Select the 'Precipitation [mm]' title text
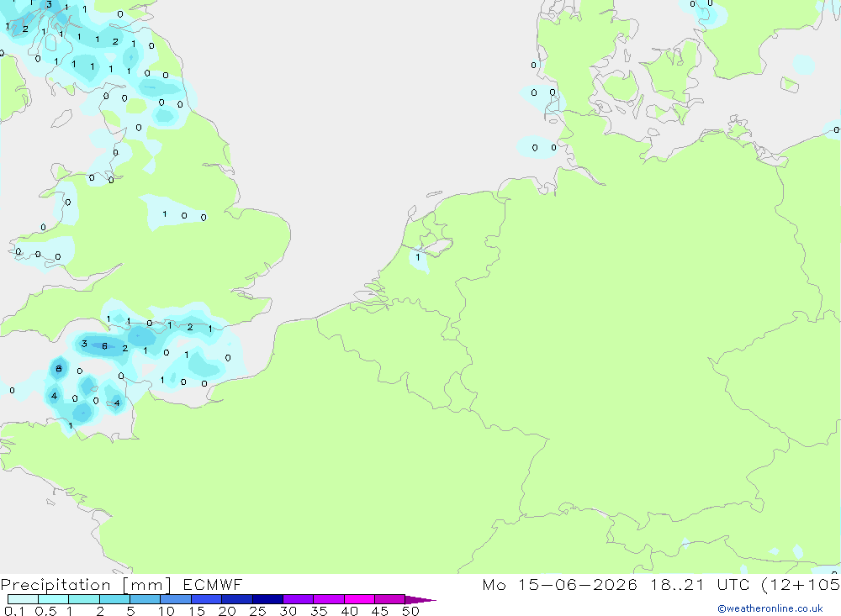Screen dimensions: 841x616 [x=86, y=585]
